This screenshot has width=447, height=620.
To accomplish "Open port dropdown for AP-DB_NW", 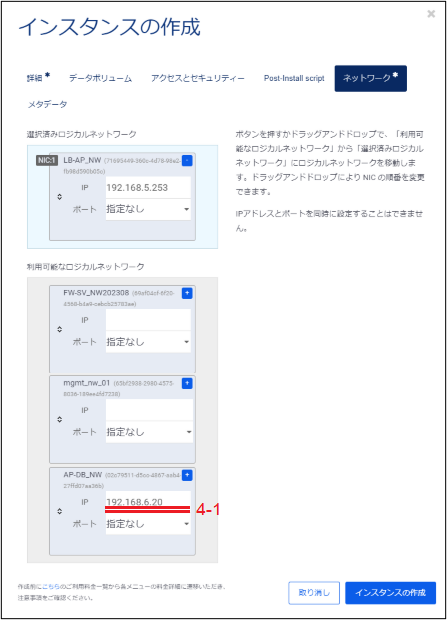I will coord(148,524).
